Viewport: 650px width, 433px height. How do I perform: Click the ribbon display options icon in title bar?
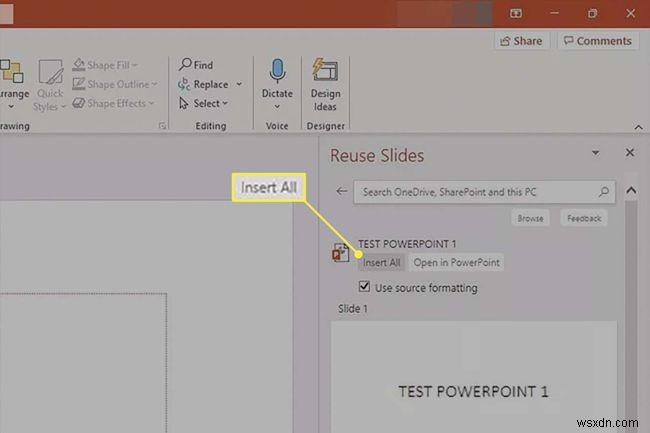(516, 14)
